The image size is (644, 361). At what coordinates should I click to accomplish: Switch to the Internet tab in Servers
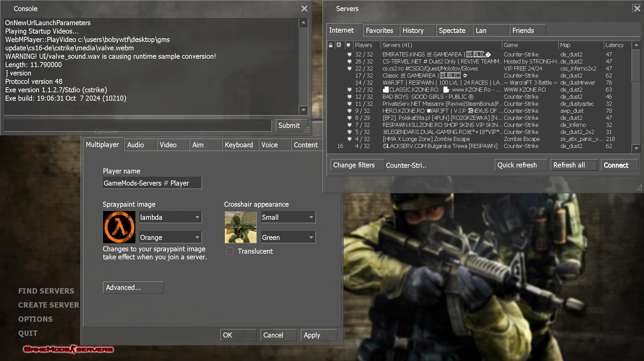pos(345,30)
